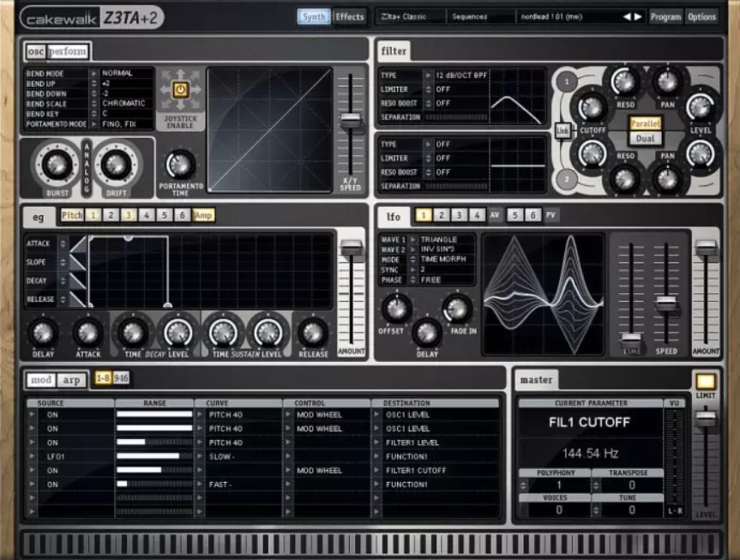The width and height of the screenshot is (740, 560).
Task: Click the LFO Fade In knob
Action: click(x=457, y=309)
